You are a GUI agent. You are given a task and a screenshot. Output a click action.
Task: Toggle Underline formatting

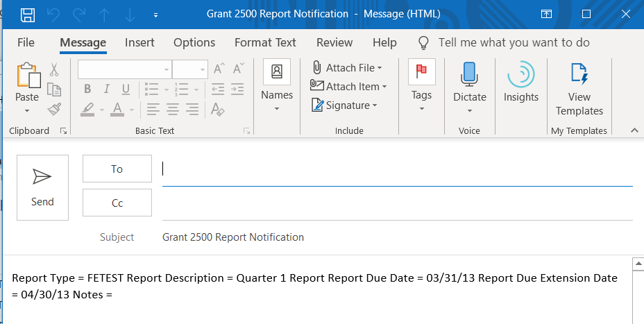click(x=126, y=89)
